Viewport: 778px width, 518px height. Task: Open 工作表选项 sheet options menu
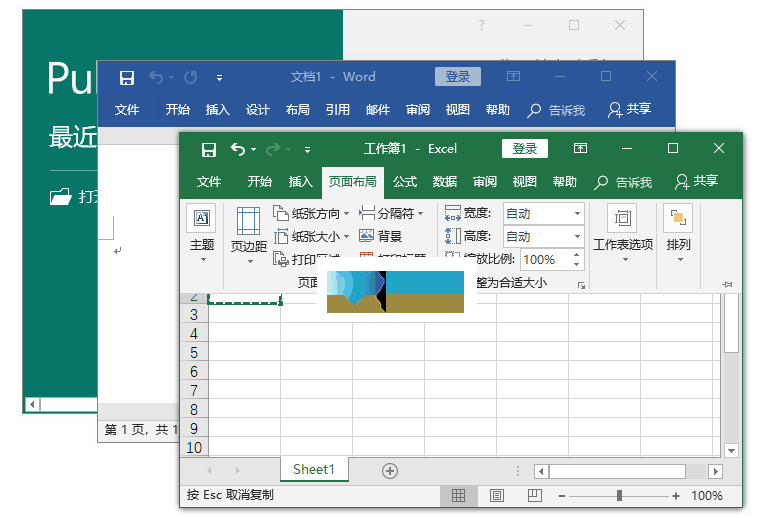pos(623,233)
